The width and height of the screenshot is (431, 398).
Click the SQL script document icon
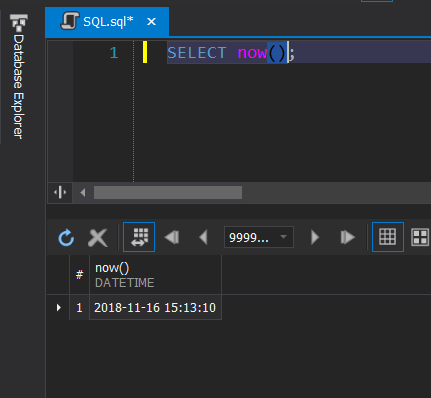[69, 21]
